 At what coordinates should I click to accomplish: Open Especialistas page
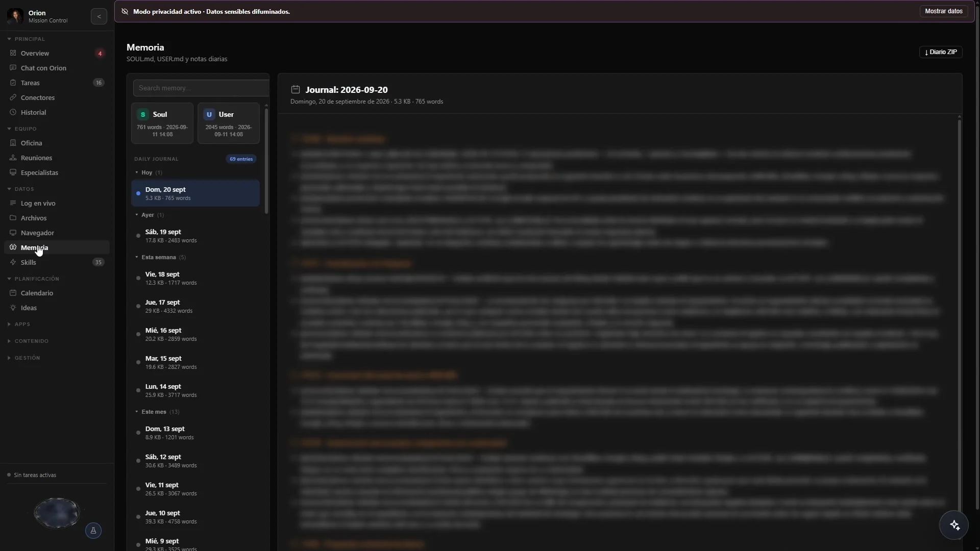click(57, 172)
